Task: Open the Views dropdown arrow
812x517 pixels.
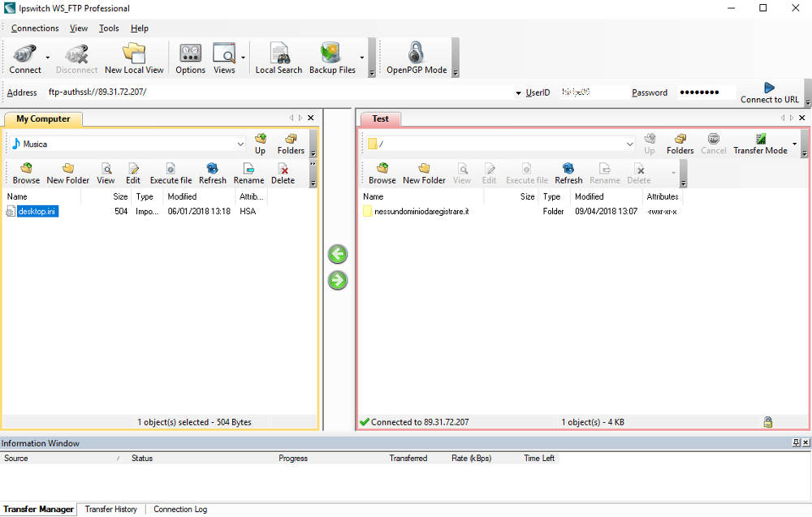Action: click(x=243, y=58)
